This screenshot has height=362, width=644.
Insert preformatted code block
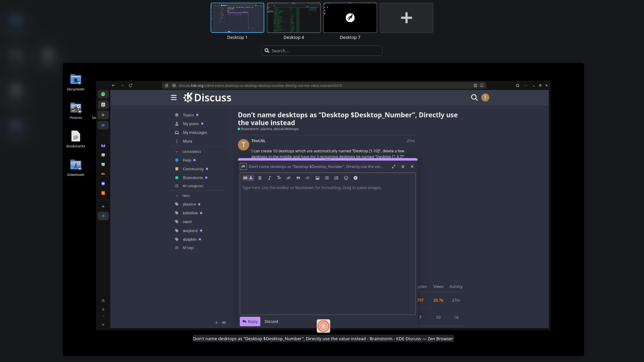(308, 178)
